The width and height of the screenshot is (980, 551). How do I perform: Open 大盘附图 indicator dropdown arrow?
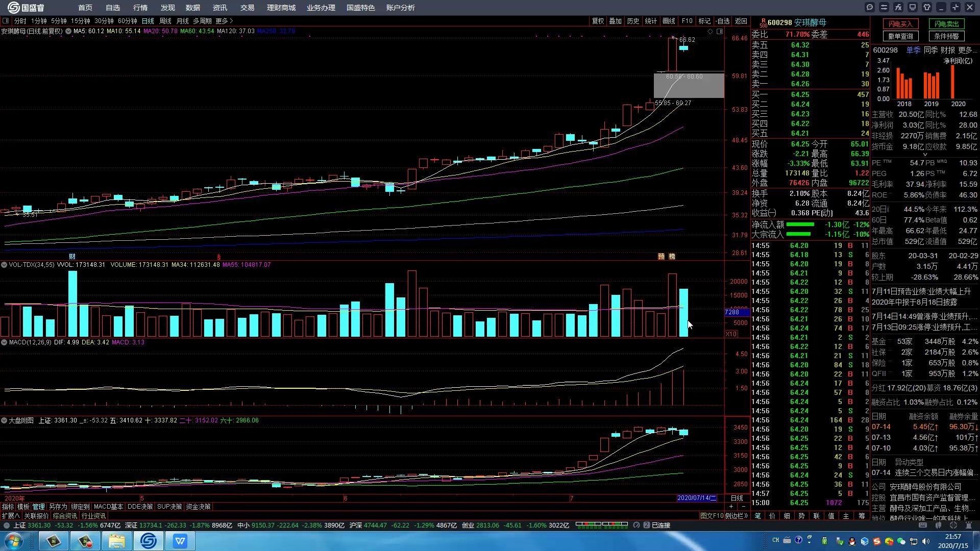[x=4, y=420]
